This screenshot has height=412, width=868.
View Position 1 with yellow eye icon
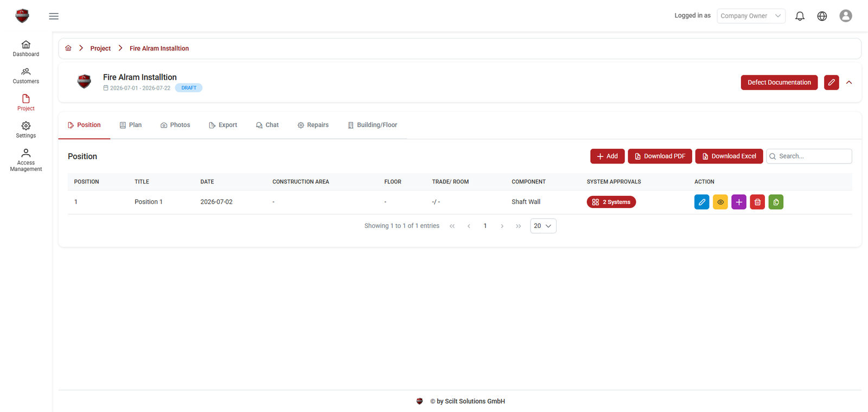[x=720, y=202]
